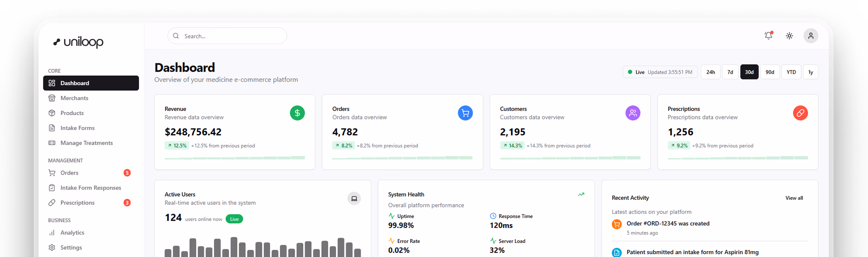Click the Analytics bar chart icon

click(x=52, y=233)
